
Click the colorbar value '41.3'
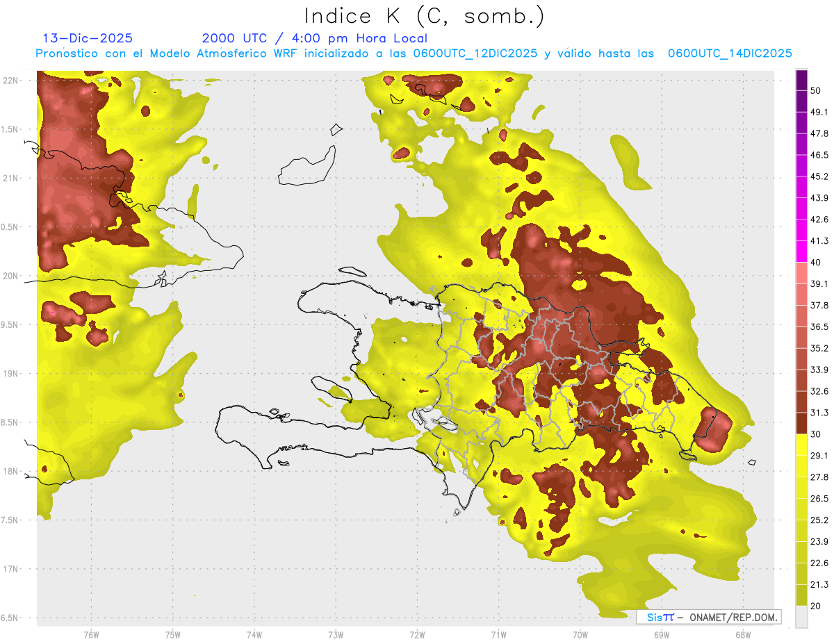tap(819, 241)
